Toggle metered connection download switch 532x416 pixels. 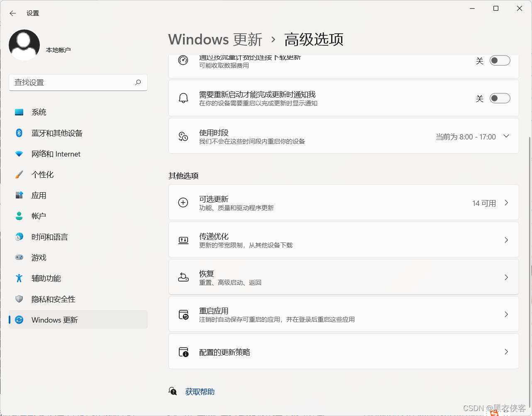tap(500, 61)
